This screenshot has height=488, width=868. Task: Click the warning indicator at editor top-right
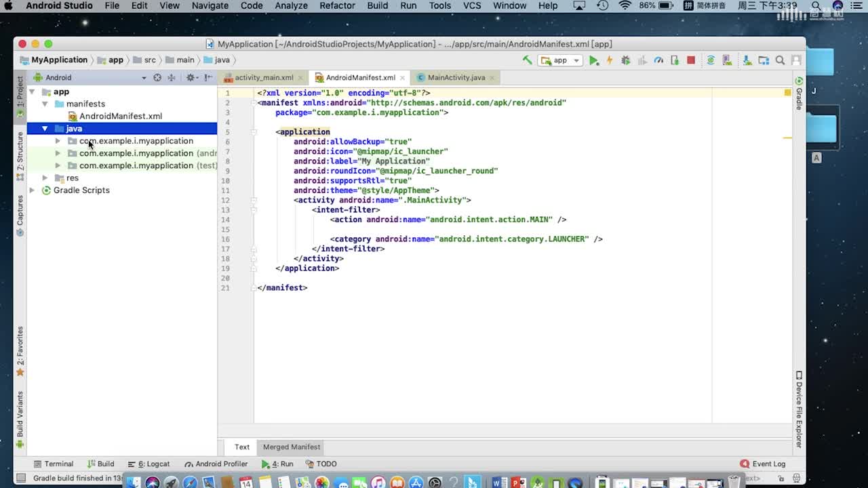787,92
